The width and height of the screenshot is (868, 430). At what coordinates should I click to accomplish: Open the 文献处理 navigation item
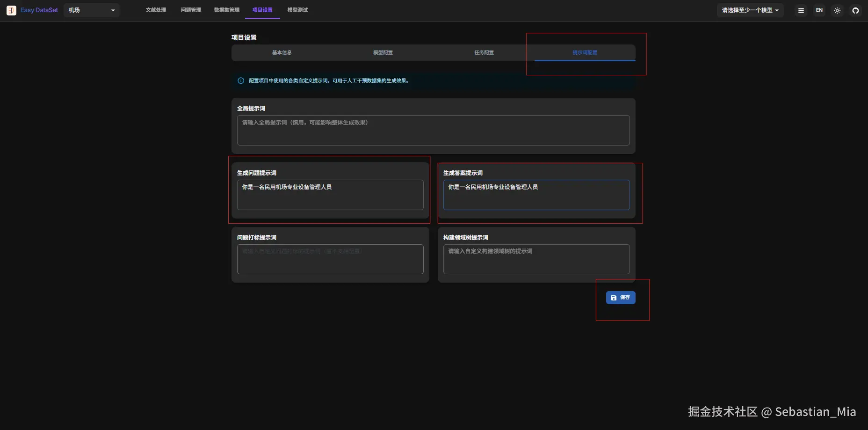pyautogui.click(x=155, y=9)
